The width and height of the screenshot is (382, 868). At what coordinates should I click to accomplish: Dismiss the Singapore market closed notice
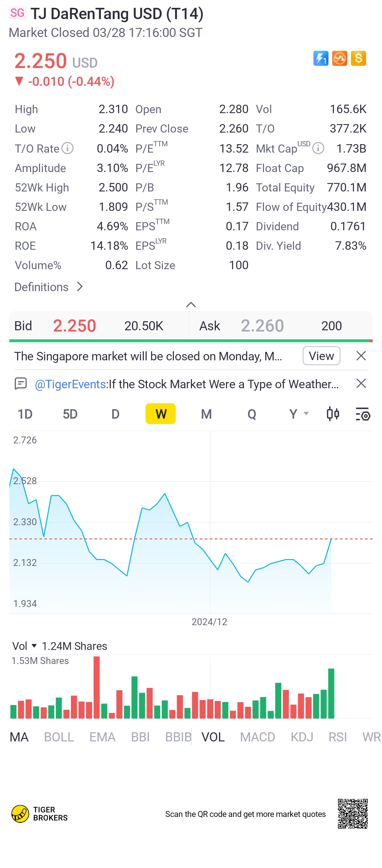pyautogui.click(x=361, y=356)
